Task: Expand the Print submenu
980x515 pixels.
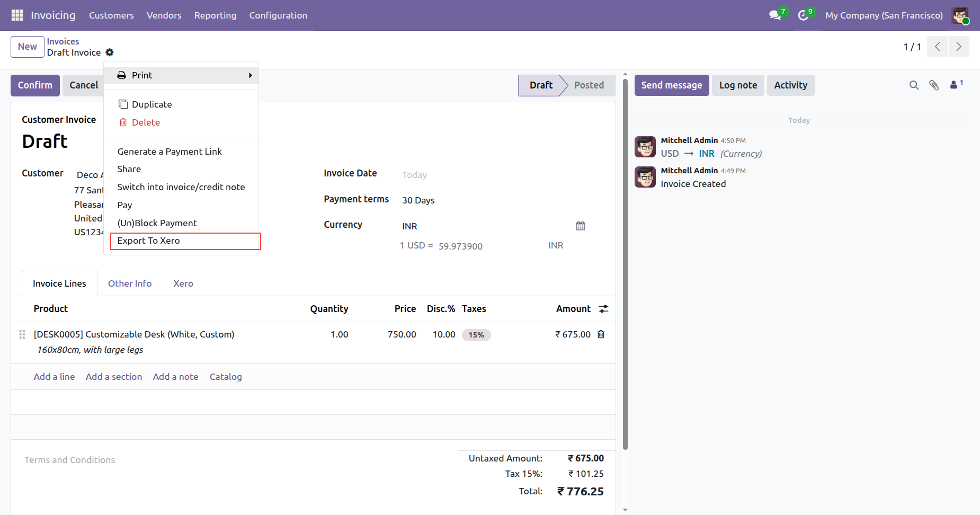Action: 181,75
